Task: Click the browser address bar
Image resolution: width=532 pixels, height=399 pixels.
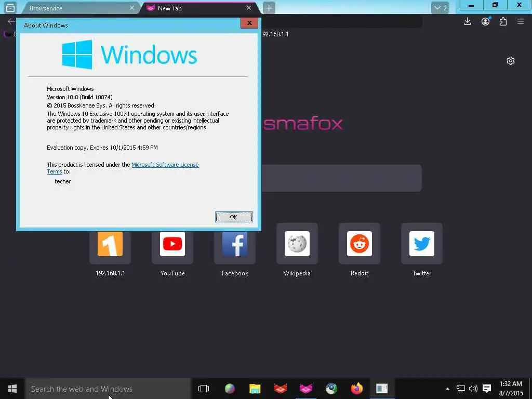Action: [341, 22]
